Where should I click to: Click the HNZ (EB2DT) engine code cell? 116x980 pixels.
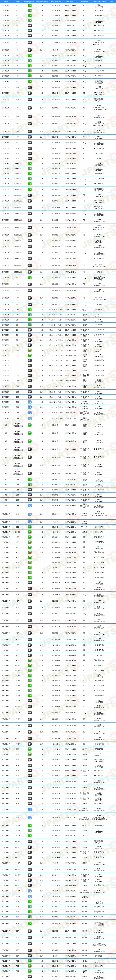(99, 11)
